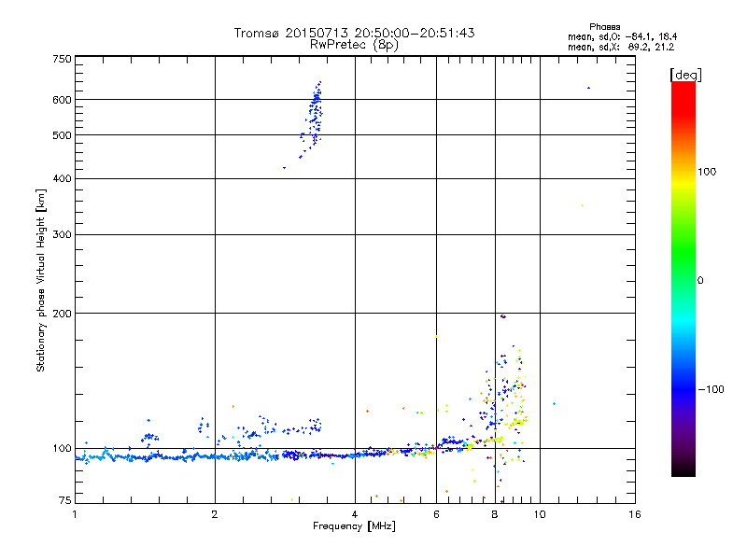This screenshot has height=560, width=747.
Task: Click the purple points just below 200 km
Action: [x=503, y=316]
